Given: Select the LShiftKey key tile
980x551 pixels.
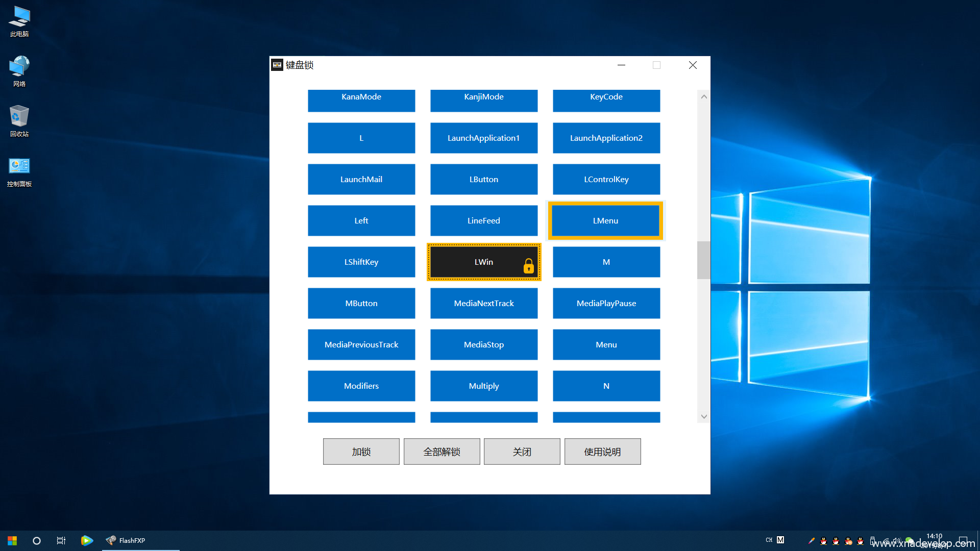Looking at the screenshot, I should click(361, 262).
